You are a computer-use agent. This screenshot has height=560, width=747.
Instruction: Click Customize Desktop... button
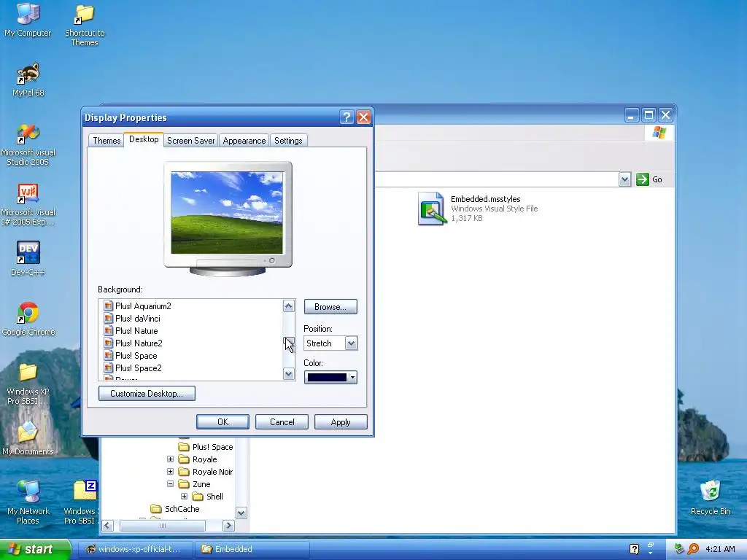pyautogui.click(x=147, y=393)
